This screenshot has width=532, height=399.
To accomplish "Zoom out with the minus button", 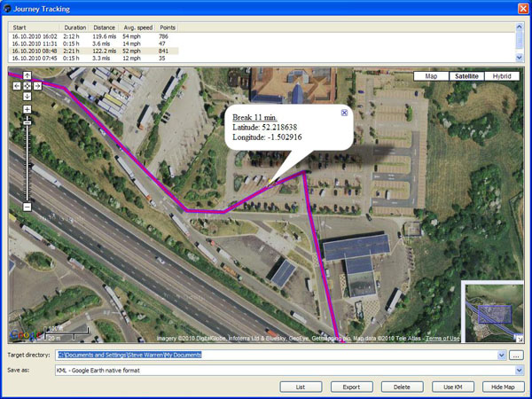I will (x=27, y=207).
